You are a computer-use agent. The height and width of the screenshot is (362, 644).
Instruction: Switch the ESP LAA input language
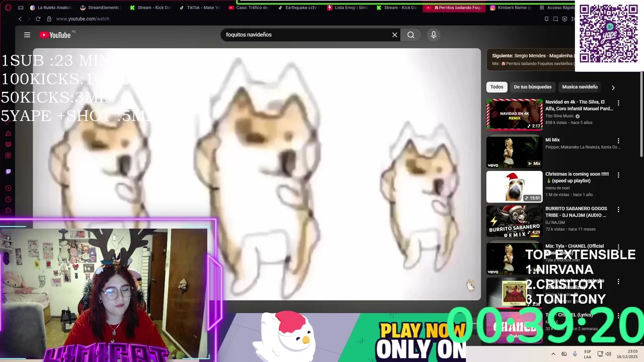click(x=588, y=354)
